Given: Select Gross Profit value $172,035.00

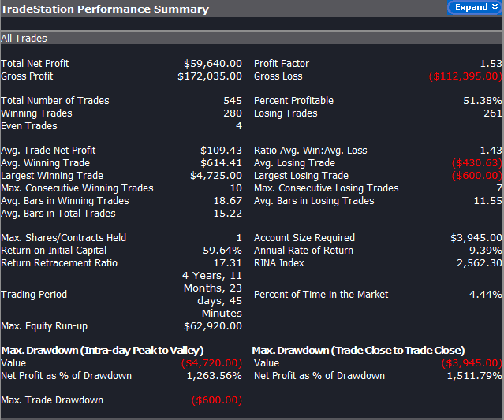Looking at the screenshot, I should click(x=210, y=76).
